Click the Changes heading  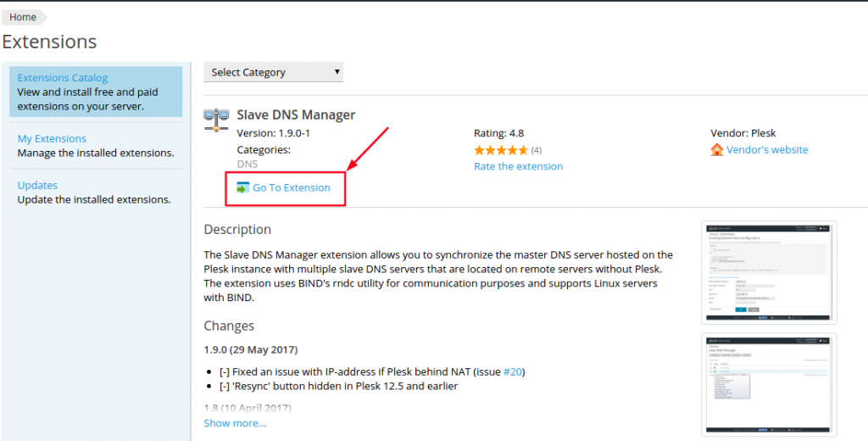coord(229,326)
